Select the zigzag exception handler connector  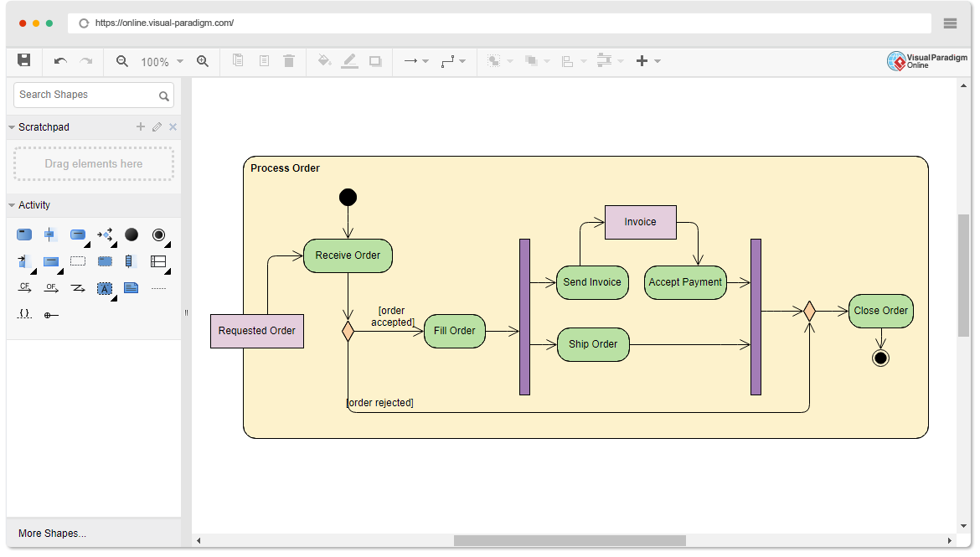click(78, 288)
